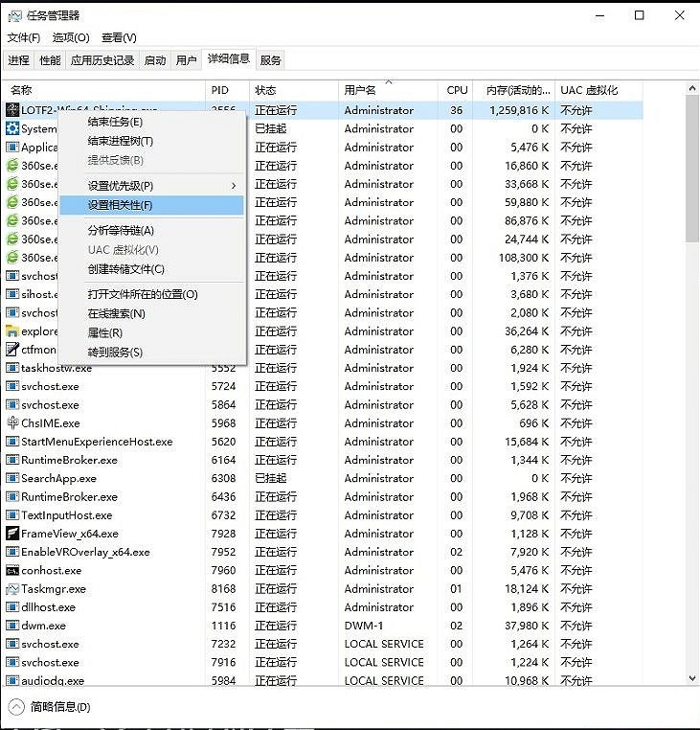Click the Task Manager title bar icon
The height and width of the screenshot is (730, 700).
[x=14, y=15]
